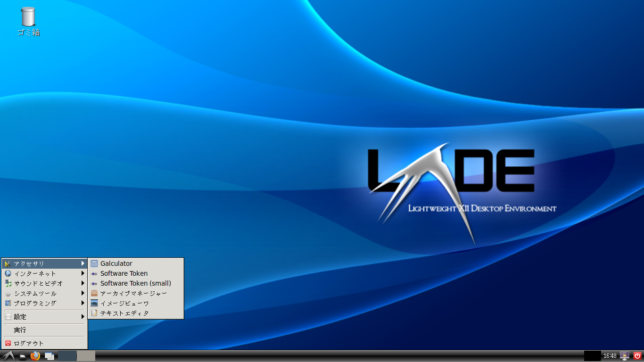
Task: Open the ゴミ箱 trash icon on desktop
Action: [x=28, y=22]
